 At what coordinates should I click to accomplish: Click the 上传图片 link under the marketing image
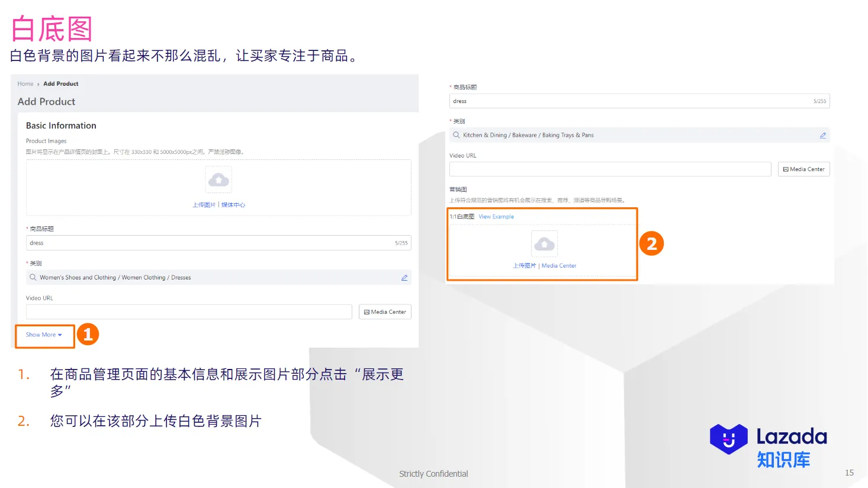pyautogui.click(x=523, y=265)
